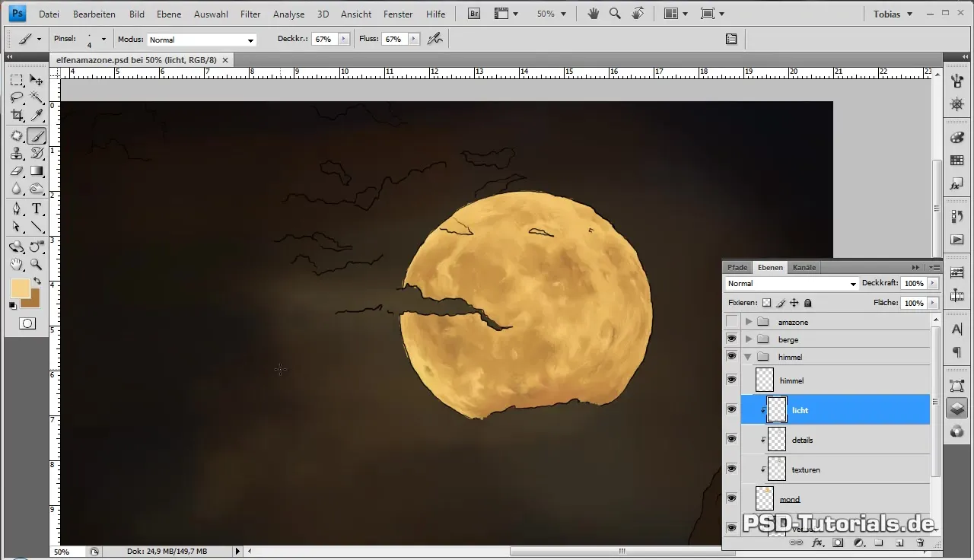Select the Brush tool in the toolbox
The width and height of the screenshot is (974, 560).
[x=36, y=135]
